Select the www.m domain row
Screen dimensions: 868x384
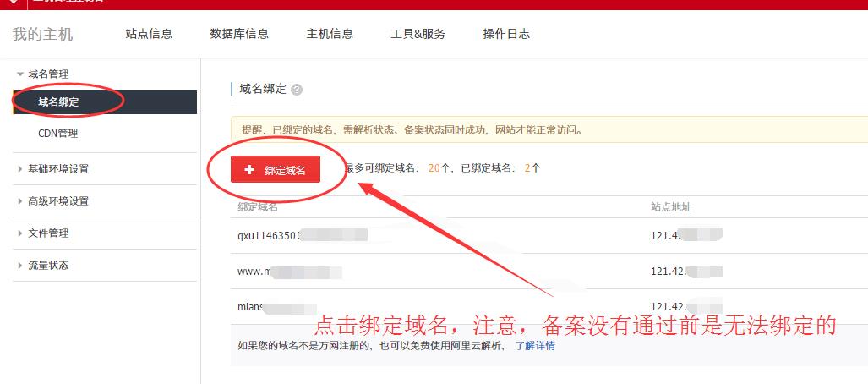point(549,272)
